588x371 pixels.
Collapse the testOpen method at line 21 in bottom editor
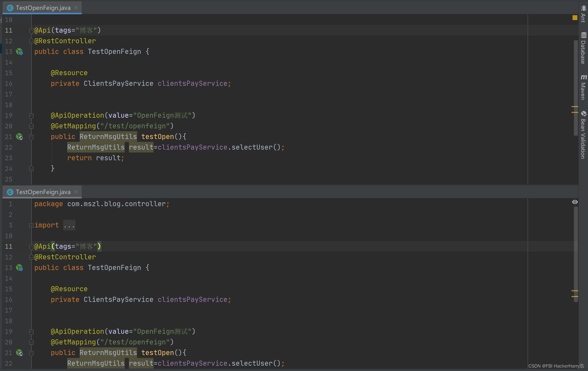31,353
